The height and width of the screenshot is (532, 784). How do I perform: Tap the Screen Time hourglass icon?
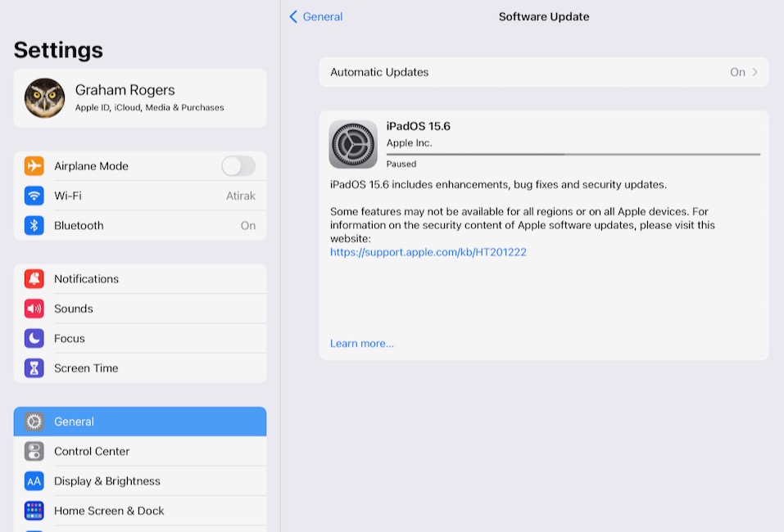point(34,368)
